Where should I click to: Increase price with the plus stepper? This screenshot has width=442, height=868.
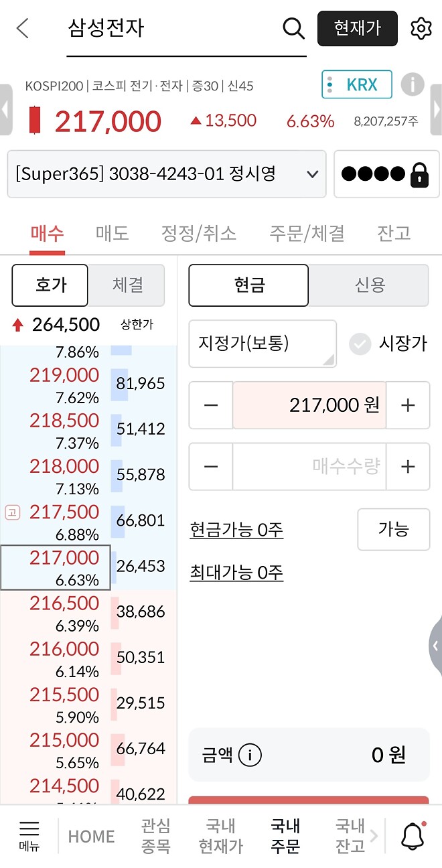[x=409, y=405]
